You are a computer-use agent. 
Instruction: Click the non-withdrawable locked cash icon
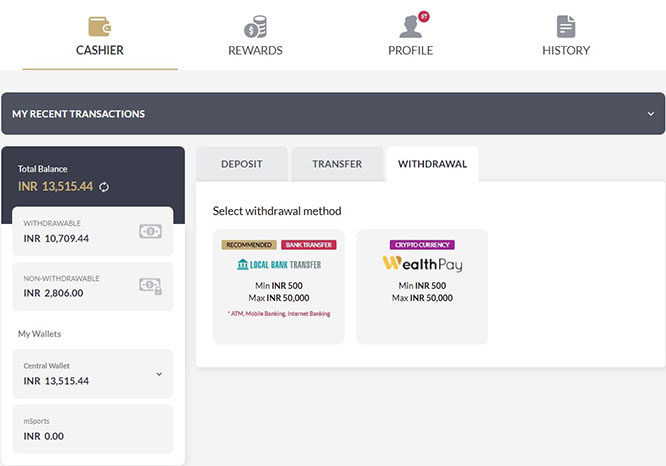pos(150,286)
